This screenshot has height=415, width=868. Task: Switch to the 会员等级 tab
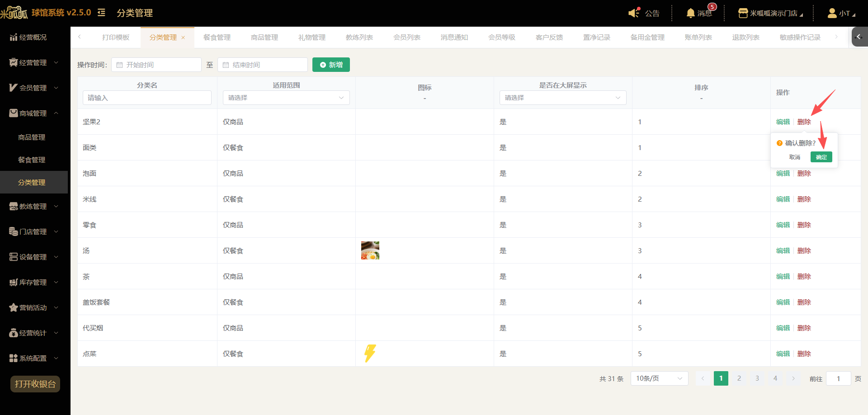(502, 37)
